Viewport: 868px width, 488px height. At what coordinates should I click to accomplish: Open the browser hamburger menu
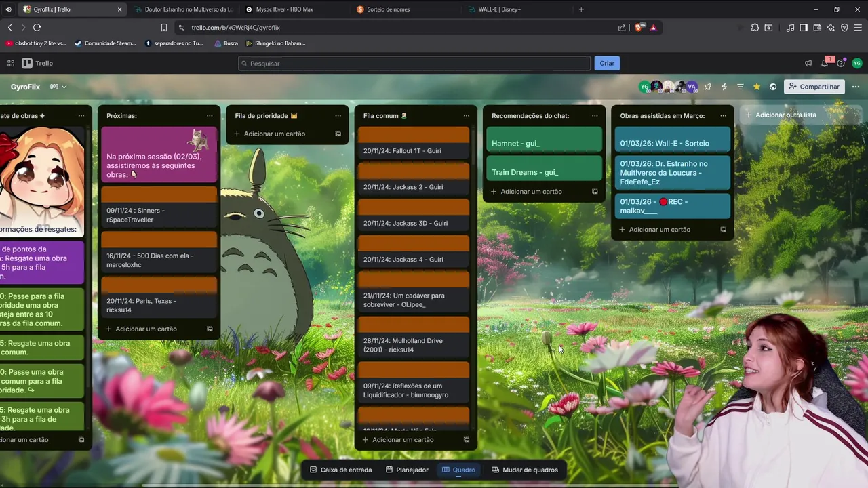pos(858,28)
